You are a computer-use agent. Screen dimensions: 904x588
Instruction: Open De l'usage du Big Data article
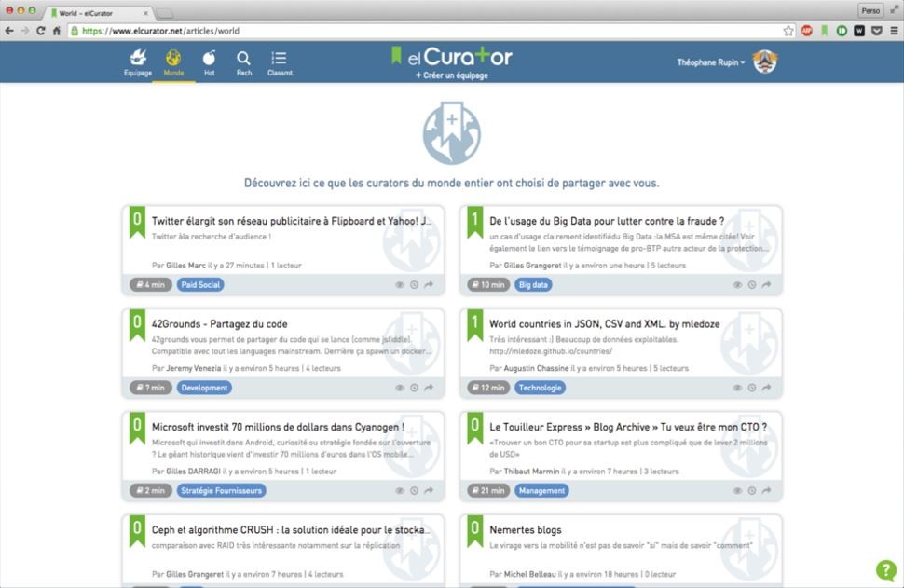[607, 221]
